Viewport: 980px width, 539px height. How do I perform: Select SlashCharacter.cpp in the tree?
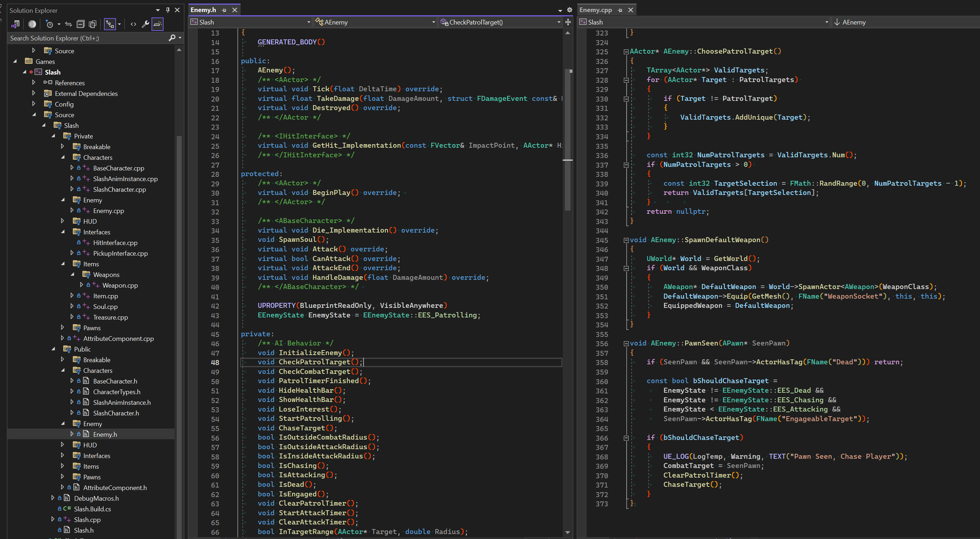(x=120, y=189)
